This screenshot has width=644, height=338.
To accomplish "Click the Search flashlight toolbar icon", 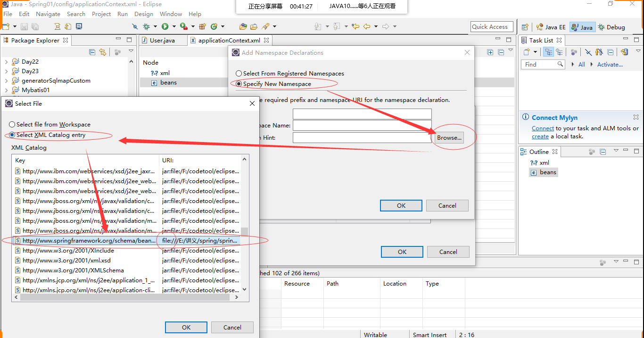I will (x=265, y=27).
